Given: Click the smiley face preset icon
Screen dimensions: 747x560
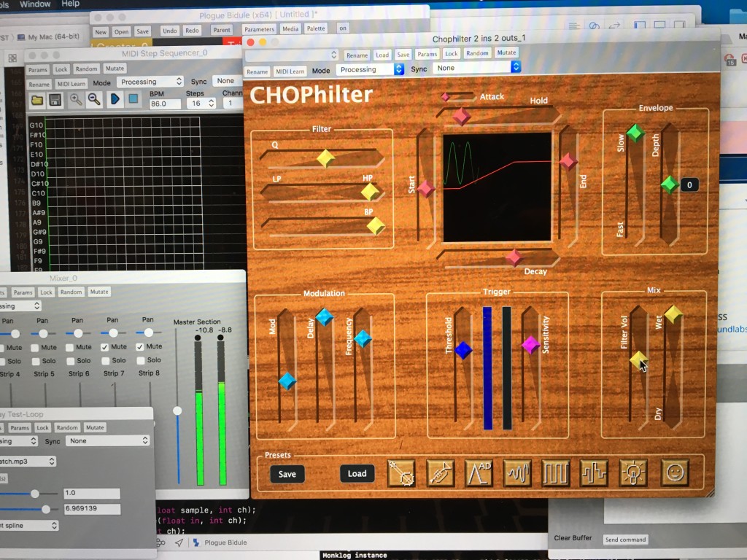Looking at the screenshot, I should [674, 472].
